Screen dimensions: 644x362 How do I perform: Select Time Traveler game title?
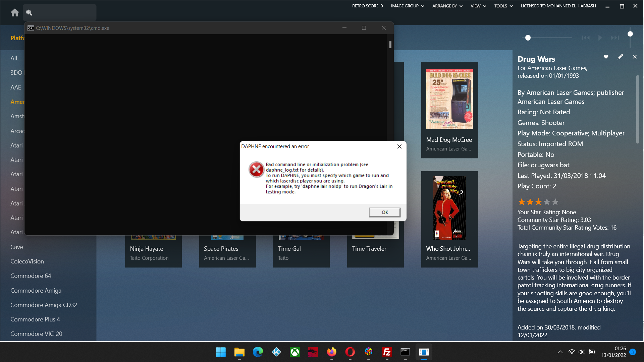tap(369, 249)
